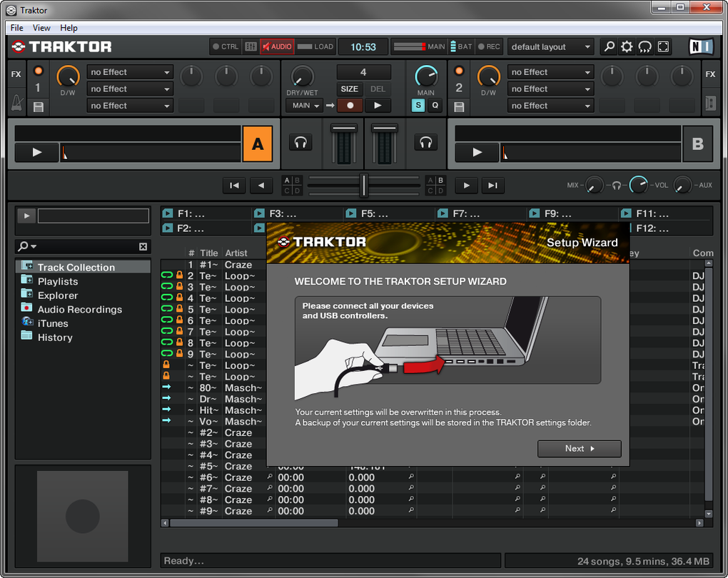The width and height of the screenshot is (728, 578).
Task: Select Deck A focus letter
Action: tap(258, 144)
